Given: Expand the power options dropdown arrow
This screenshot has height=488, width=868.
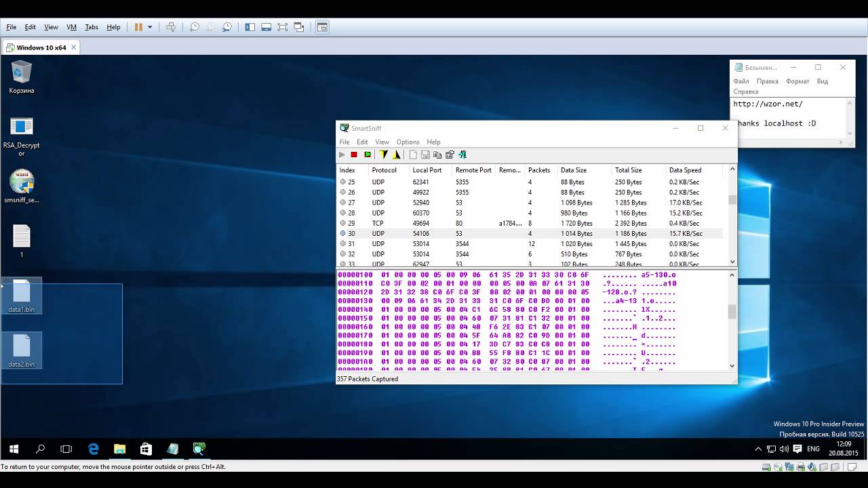Looking at the screenshot, I should click(150, 27).
